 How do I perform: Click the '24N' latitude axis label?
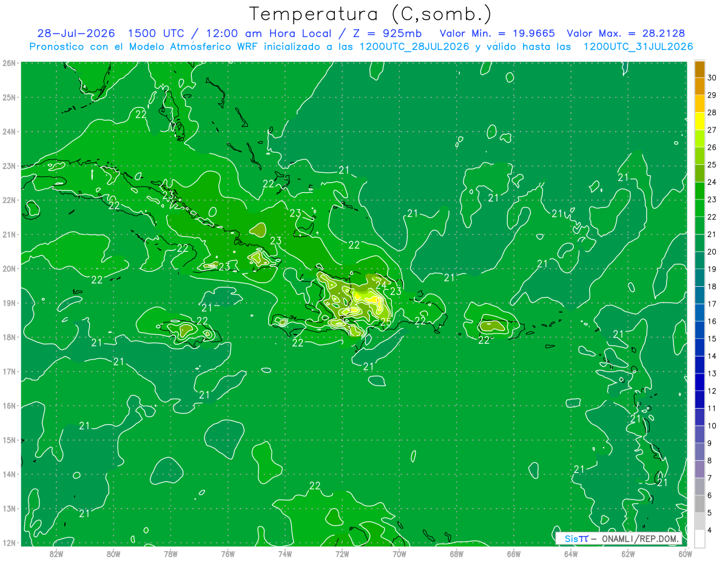pyautogui.click(x=9, y=132)
